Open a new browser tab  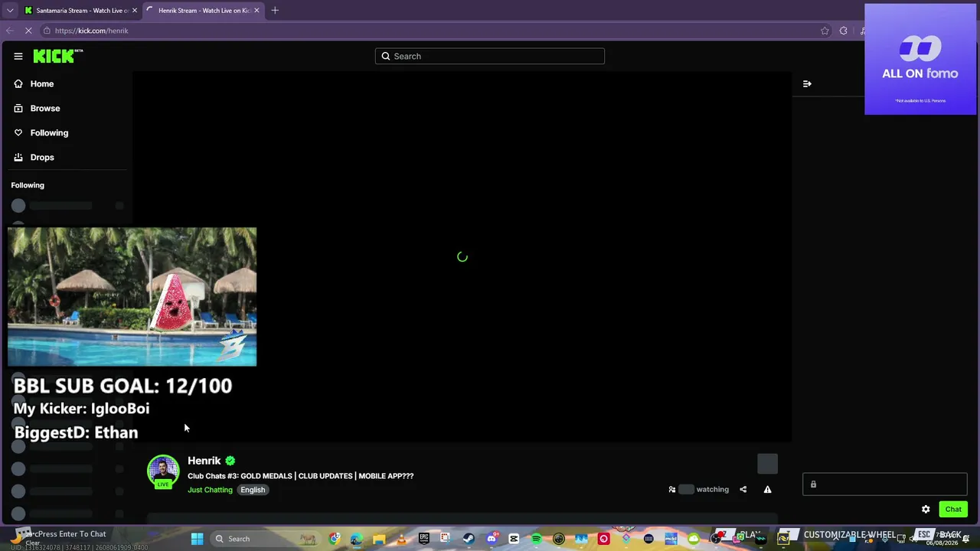pyautogui.click(x=275, y=11)
